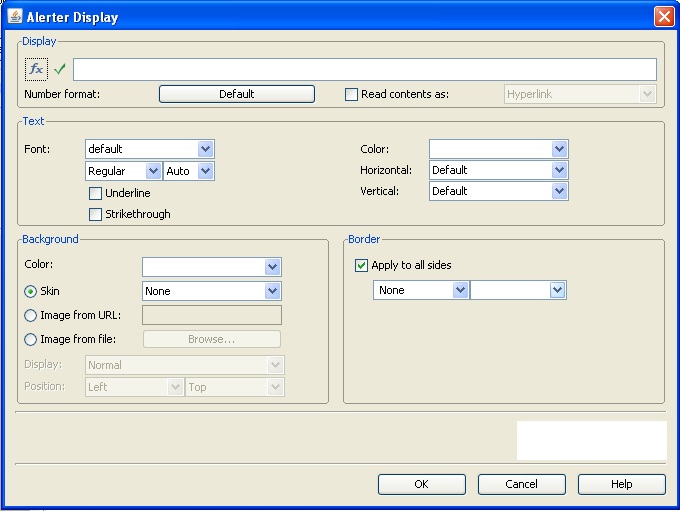Open the Skin None dropdown
This screenshot has height=511, width=680.
tap(212, 291)
